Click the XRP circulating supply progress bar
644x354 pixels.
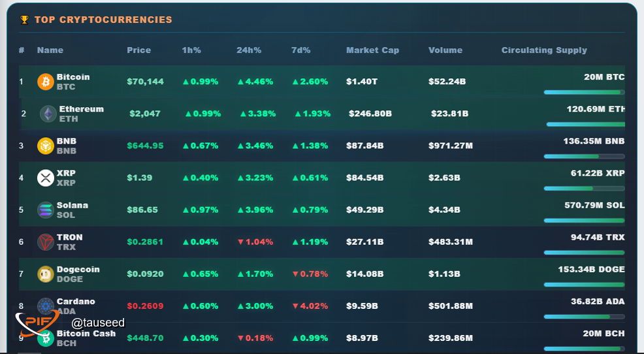(584, 189)
